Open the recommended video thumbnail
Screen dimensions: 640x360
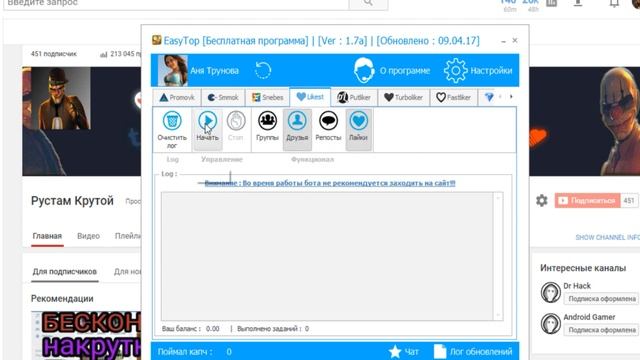coord(86,336)
